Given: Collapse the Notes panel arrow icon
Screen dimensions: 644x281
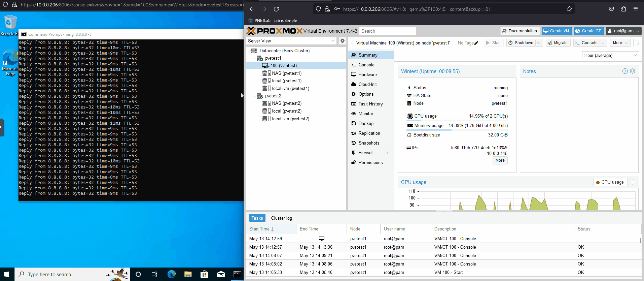Looking at the screenshot, I should [625, 71].
